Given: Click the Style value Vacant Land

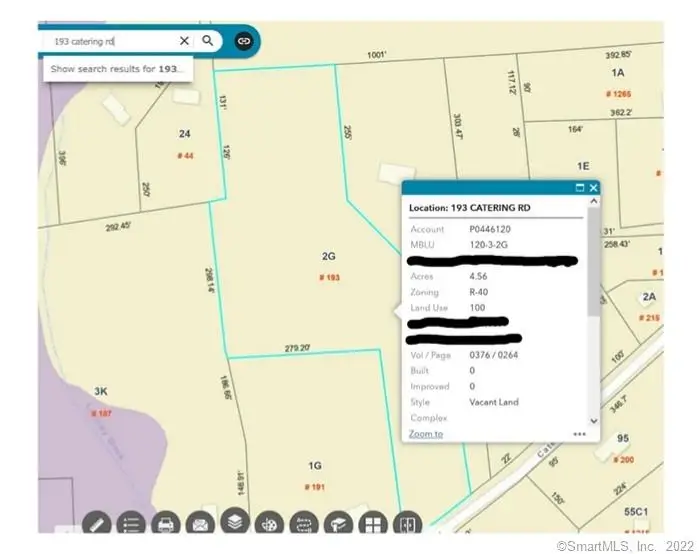Looking at the screenshot, I should point(494,402).
